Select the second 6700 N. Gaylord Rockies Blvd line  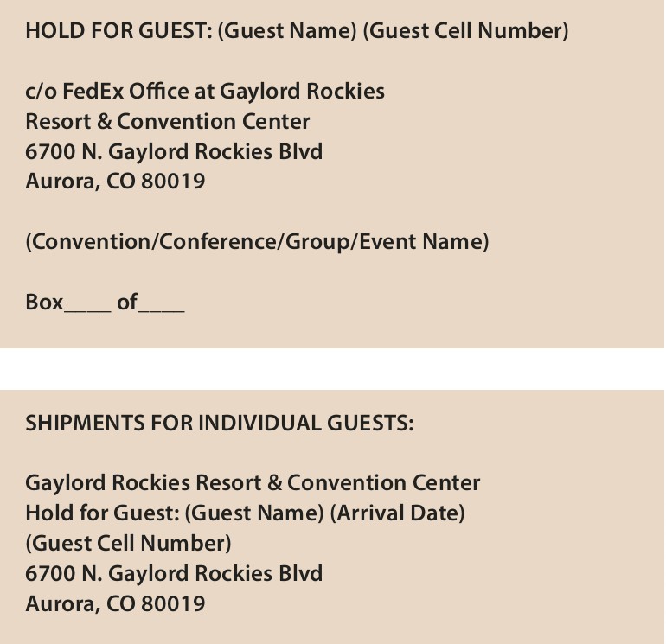coord(174,573)
